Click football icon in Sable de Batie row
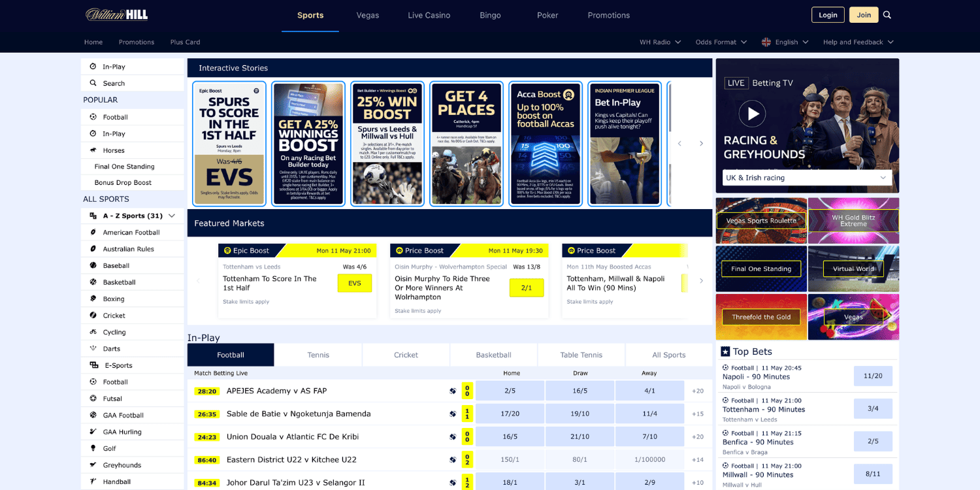This screenshot has height=490, width=980. 453,414
